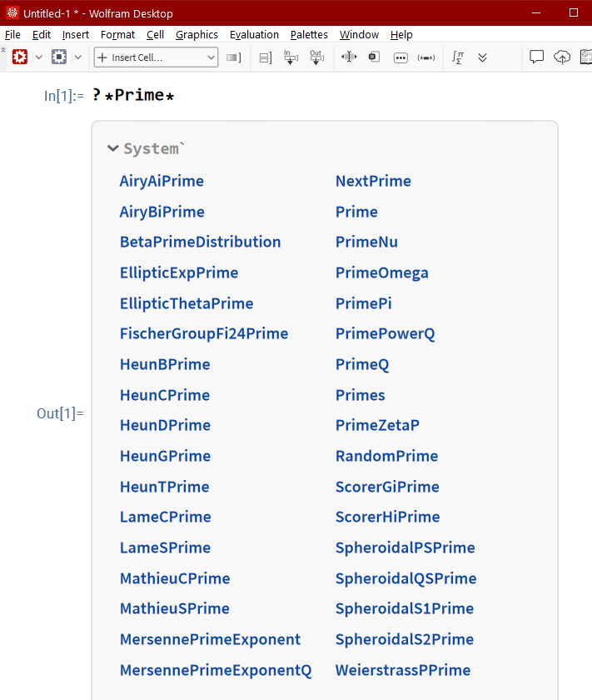Image resolution: width=592 pixels, height=700 pixels.
Task: Click the insert Output cell icon
Action: click(x=316, y=57)
